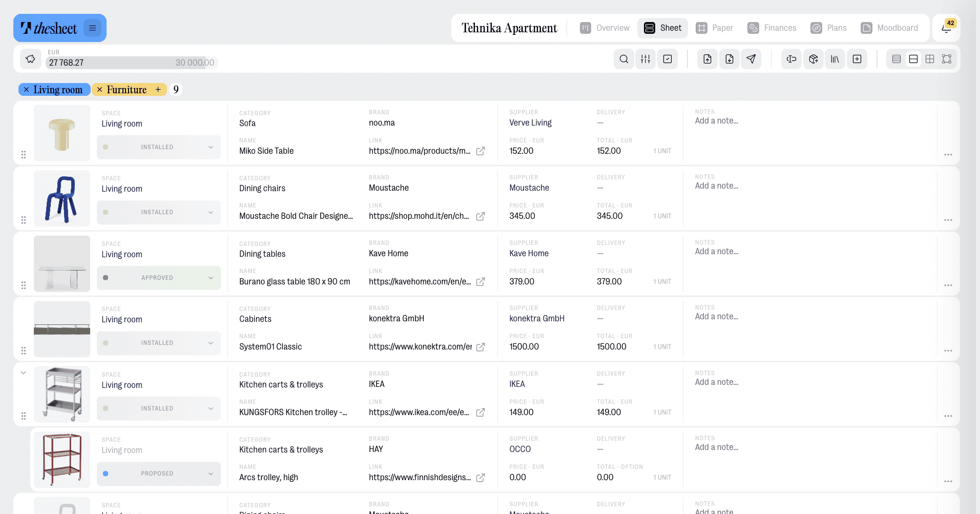Open the konektra.com product link
Viewport: 980px width, 514px height.
[420, 347]
